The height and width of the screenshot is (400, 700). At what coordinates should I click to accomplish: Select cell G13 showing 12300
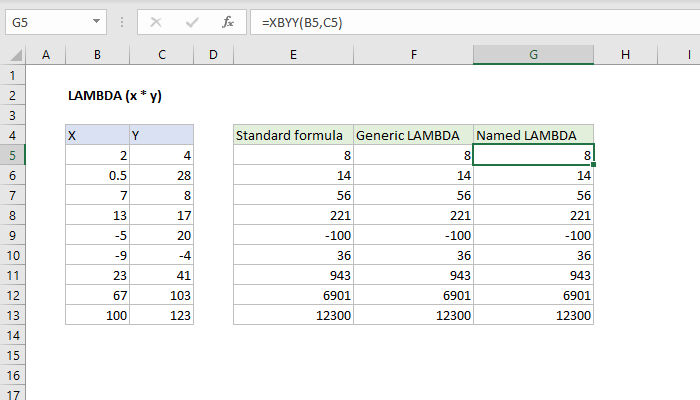pyautogui.click(x=533, y=315)
